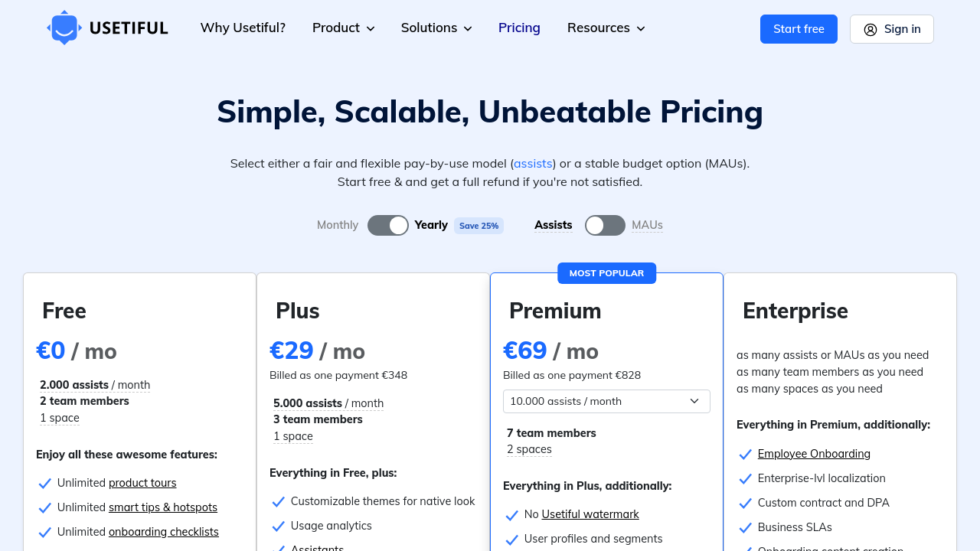
Task: Expand the Solutions menu dropdown
Action: click(x=436, y=28)
